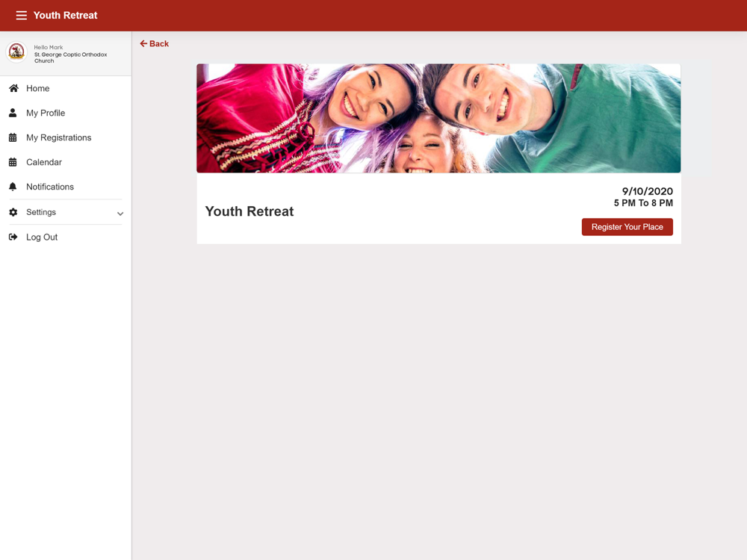Click the Back link text
This screenshot has width=747, height=560.
pyautogui.click(x=159, y=44)
